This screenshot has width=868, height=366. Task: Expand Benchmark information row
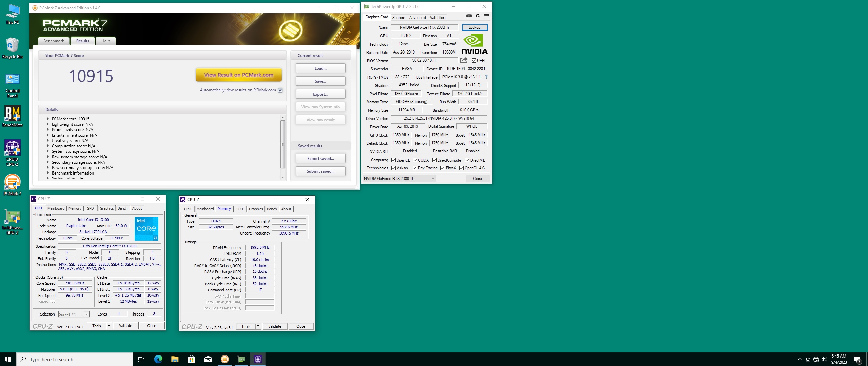pos(48,173)
